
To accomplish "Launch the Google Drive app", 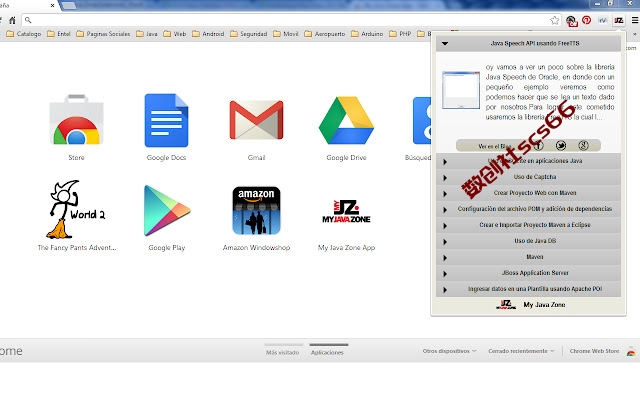I will [346, 120].
